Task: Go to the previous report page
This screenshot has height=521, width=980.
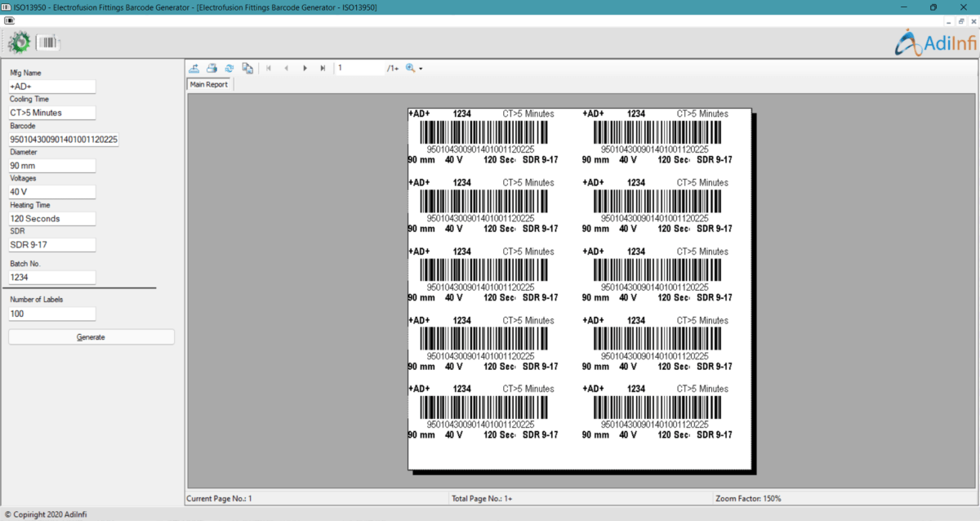Action: (287, 69)
